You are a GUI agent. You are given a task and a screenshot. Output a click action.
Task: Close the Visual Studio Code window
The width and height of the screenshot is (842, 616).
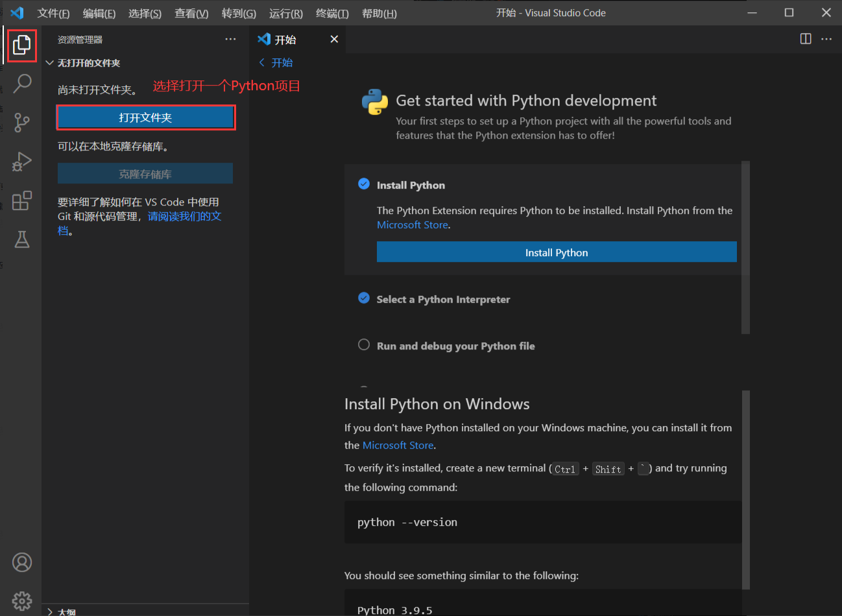coord(826,13)
